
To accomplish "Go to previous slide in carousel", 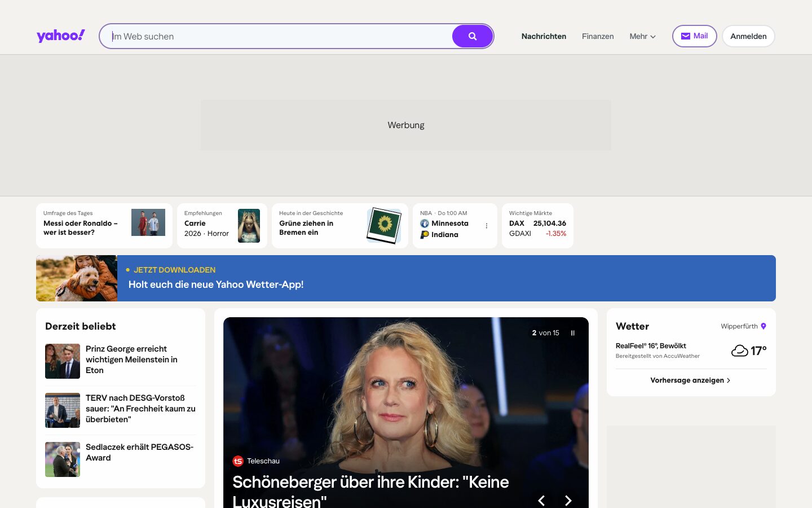I will (x=541, y=500).
